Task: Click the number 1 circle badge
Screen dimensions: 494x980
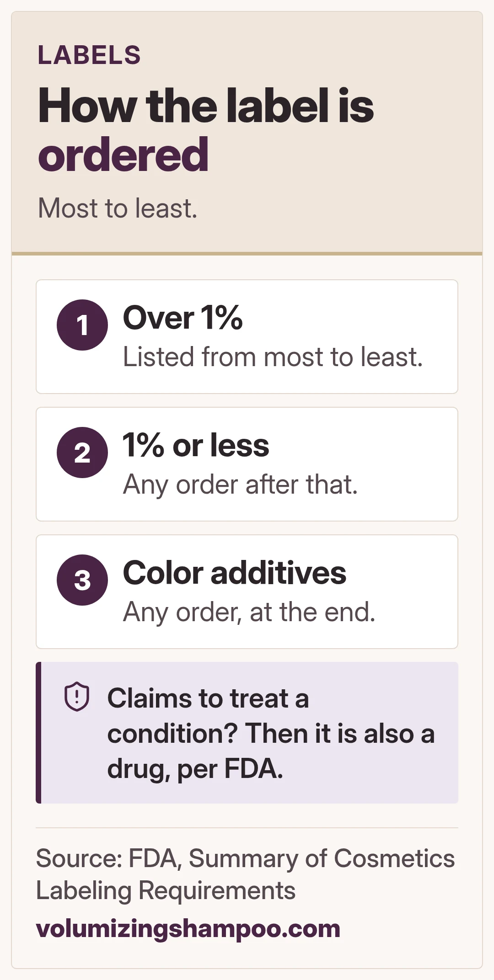Action: 82,325
